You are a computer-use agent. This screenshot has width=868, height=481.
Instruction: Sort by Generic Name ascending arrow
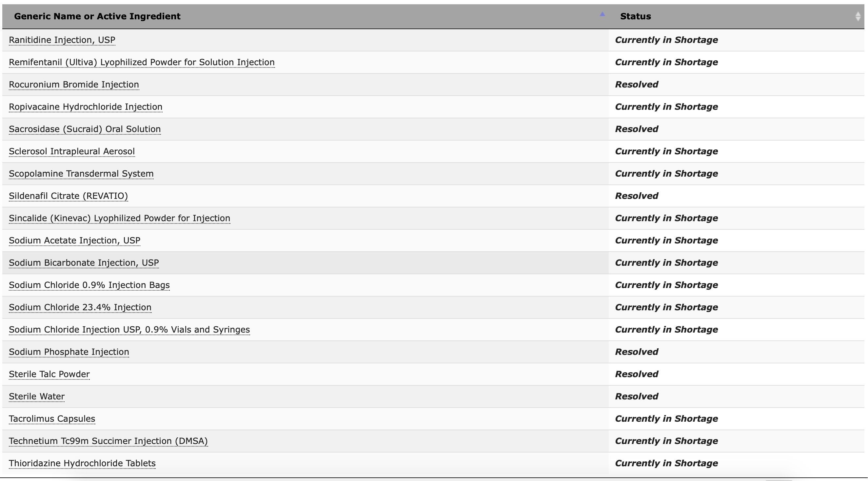point(602,14)
